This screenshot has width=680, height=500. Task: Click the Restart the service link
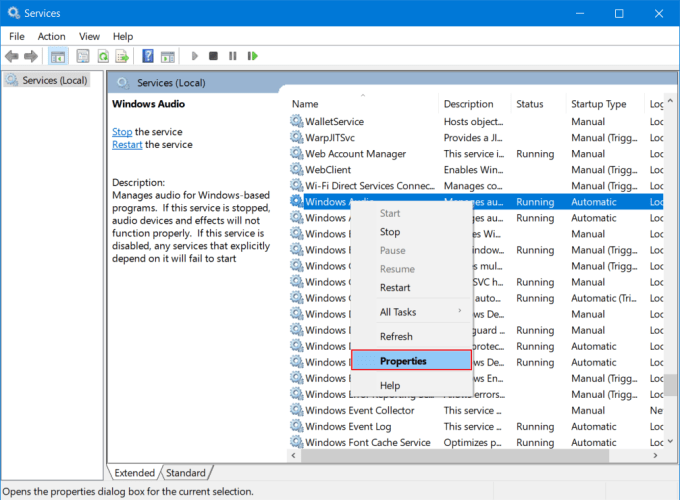(x=127, y=144)
